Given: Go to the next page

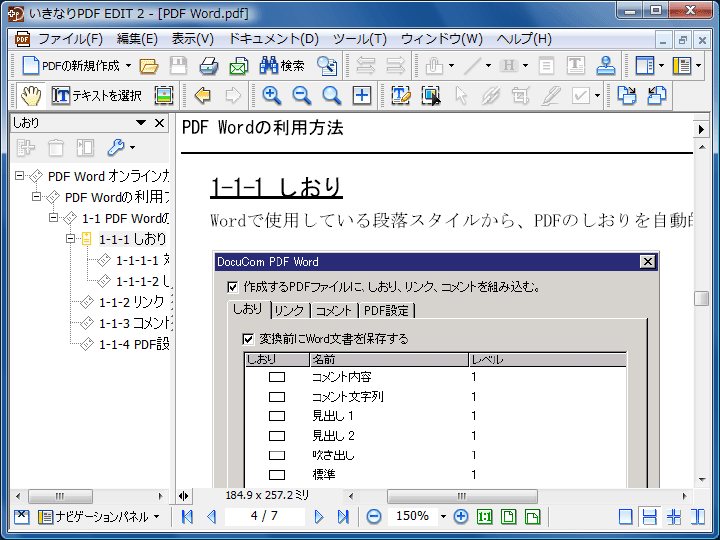Looking at the screenshot, I should [x=319, y=517].
